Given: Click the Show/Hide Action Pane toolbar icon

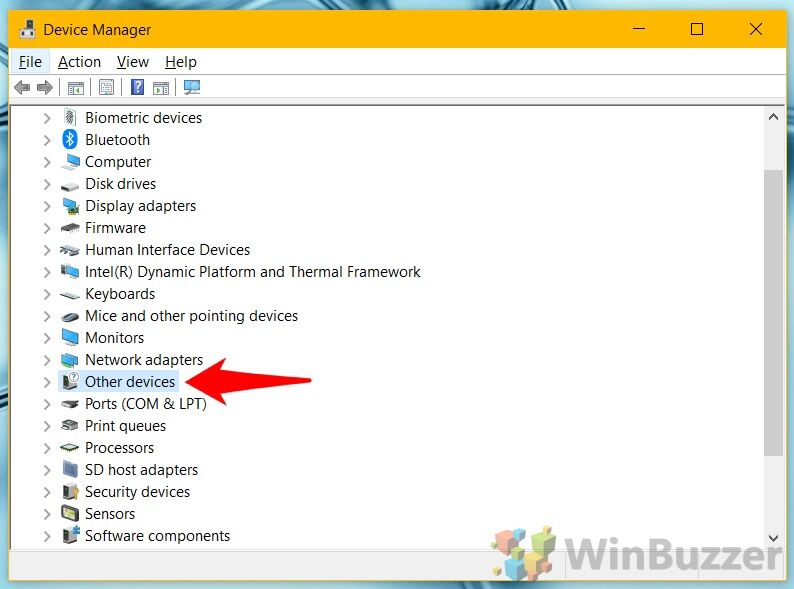Looking at the screenshot, I should point(161,88).
